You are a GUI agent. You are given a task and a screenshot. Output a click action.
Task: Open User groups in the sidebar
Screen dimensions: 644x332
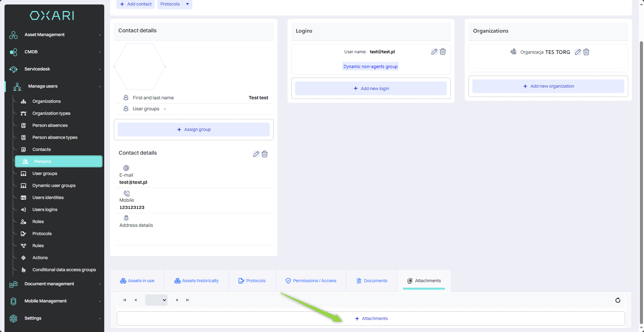(45, 174)
